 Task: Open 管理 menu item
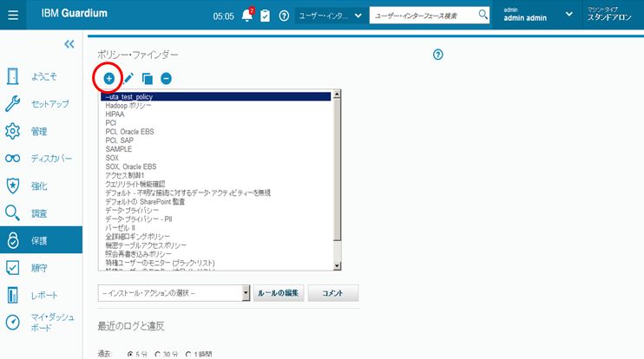41,131
